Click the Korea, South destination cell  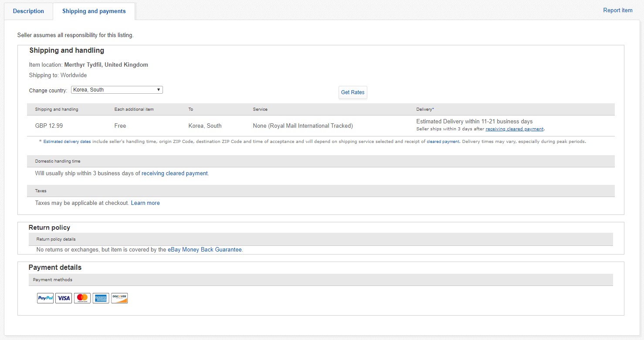point(205,126)
